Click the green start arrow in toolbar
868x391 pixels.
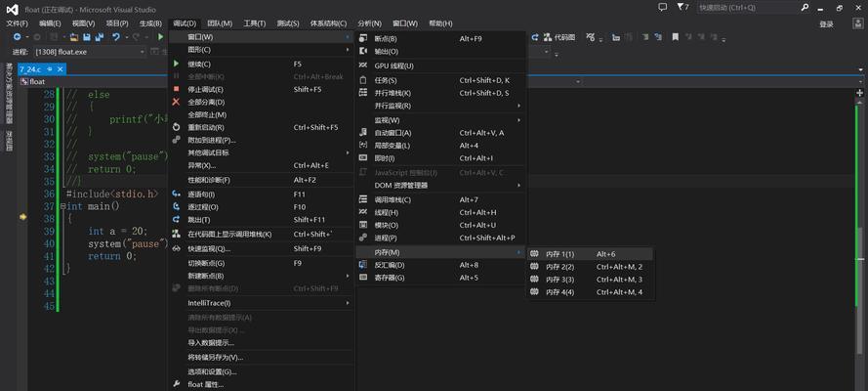coord(160,37)
